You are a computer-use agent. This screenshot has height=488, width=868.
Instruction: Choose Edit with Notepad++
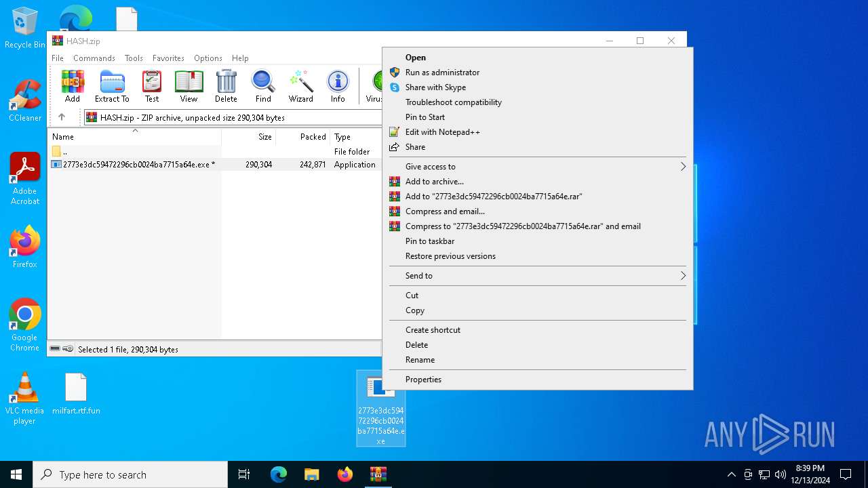click(x=537, y=132)
